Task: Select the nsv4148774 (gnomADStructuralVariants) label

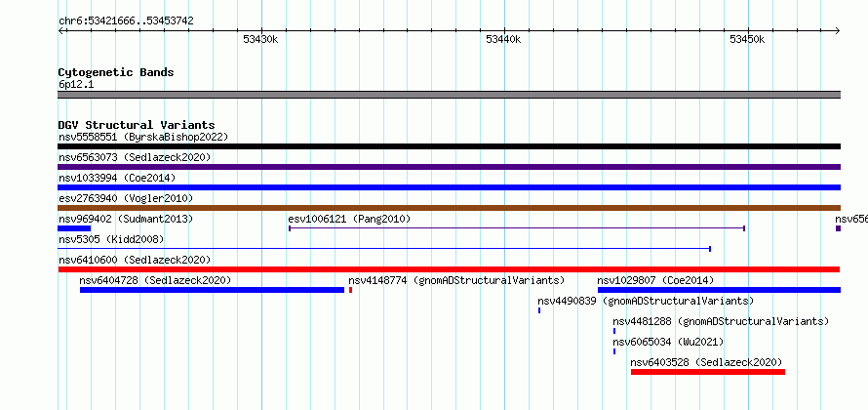Action: pyautogui.click(x=456, y=280)
